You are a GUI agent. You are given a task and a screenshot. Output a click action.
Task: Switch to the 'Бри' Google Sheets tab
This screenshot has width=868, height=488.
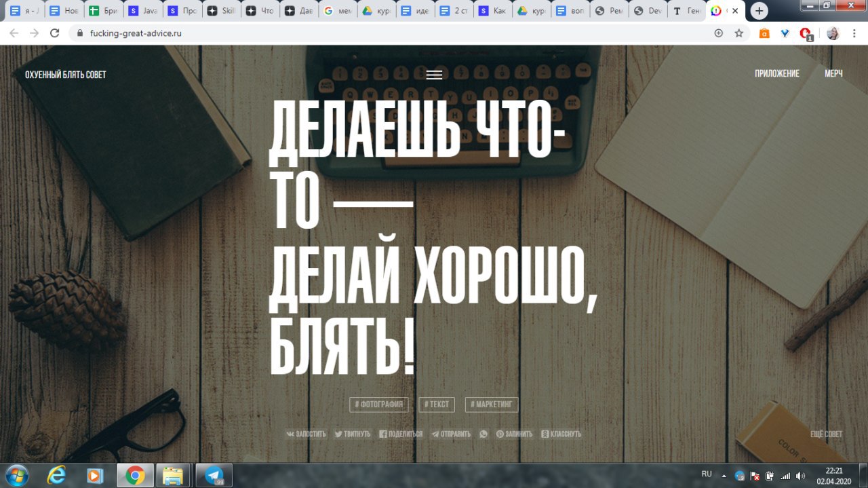tap(102, 11)
